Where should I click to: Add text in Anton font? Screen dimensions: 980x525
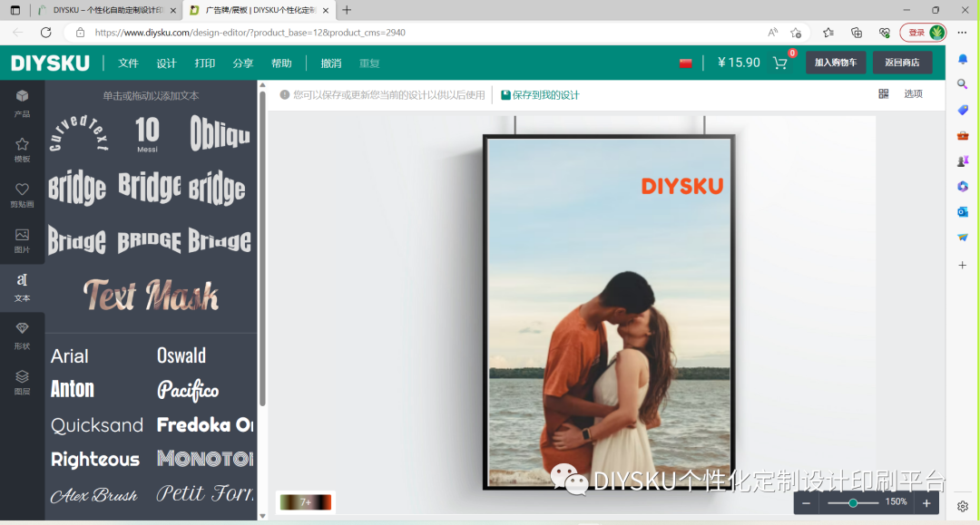[73, 389]
